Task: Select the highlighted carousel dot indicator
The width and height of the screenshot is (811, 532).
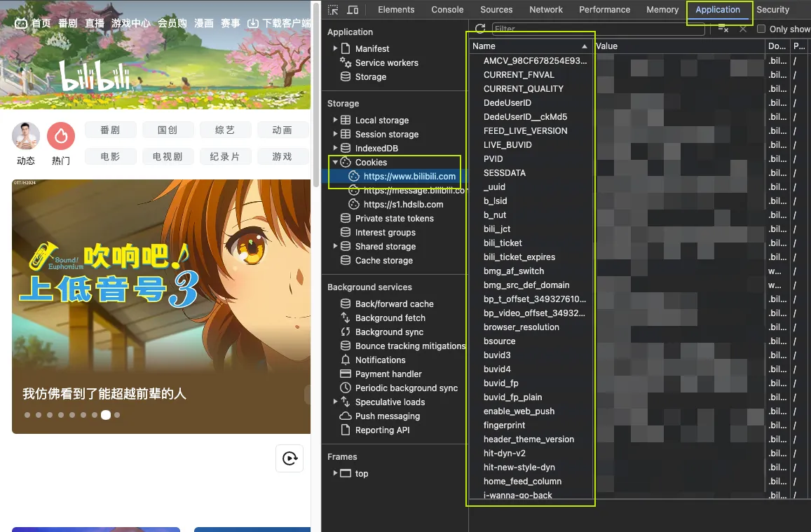Action: pos(106,415)
